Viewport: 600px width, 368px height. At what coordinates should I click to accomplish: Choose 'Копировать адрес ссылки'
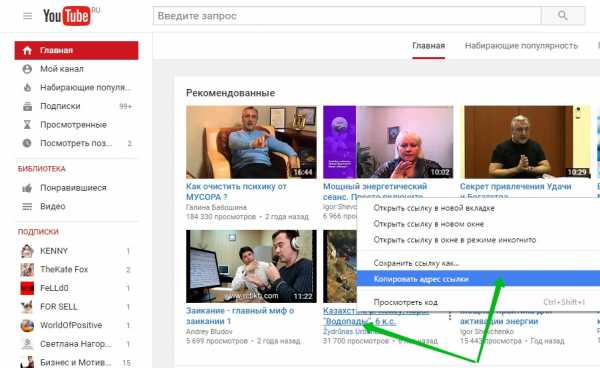pos(478,279)
